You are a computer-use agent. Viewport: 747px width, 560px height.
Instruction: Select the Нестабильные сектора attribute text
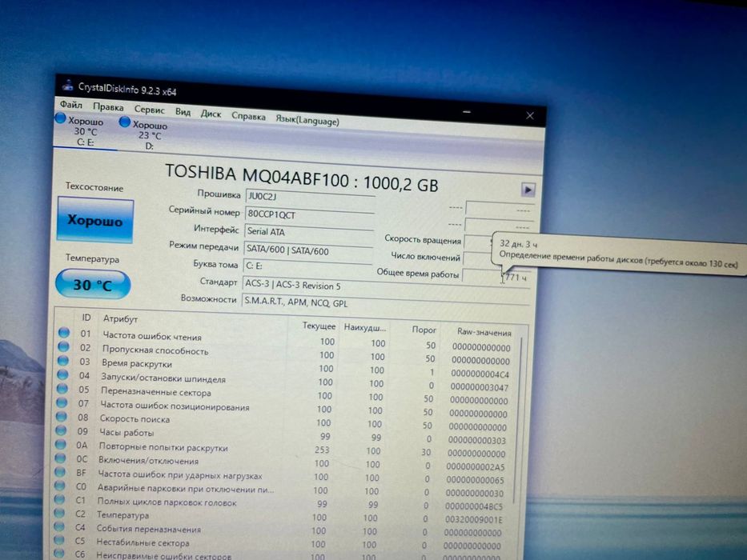click(x=143, y=542)
